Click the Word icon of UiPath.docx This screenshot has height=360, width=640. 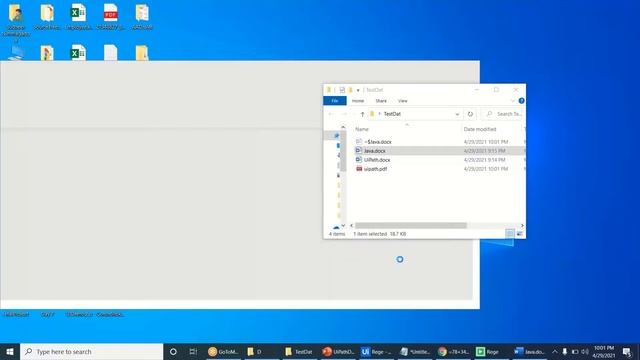point(359,160)
